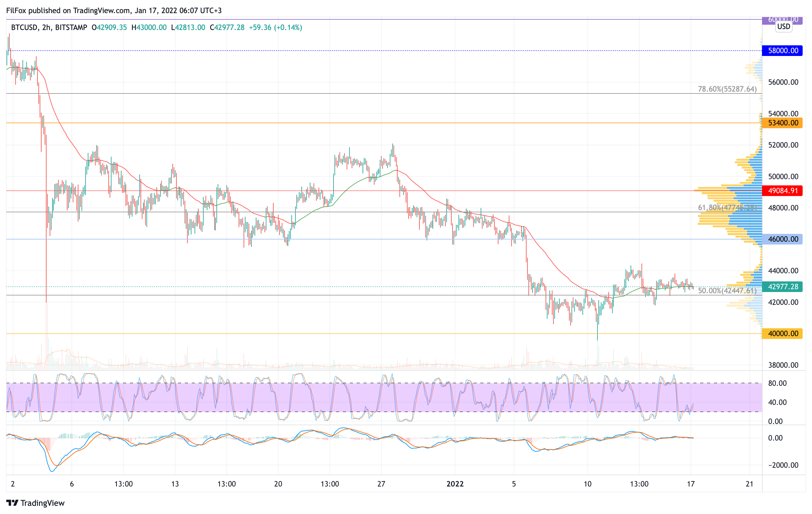Image resolution: width=812 pixels, height=514 pixels.
Task: Click the TradingView wordmark text
Action: pos(42,503)
